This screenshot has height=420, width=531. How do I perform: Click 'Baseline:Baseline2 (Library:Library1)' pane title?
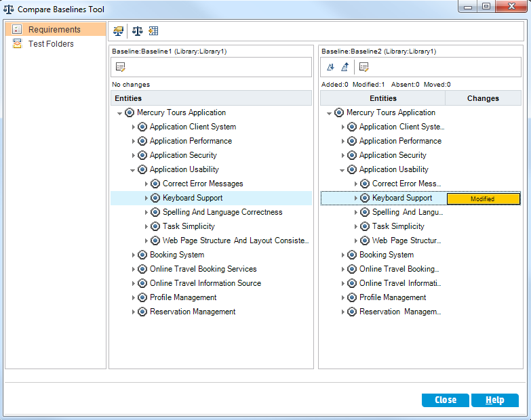point(378,51)
